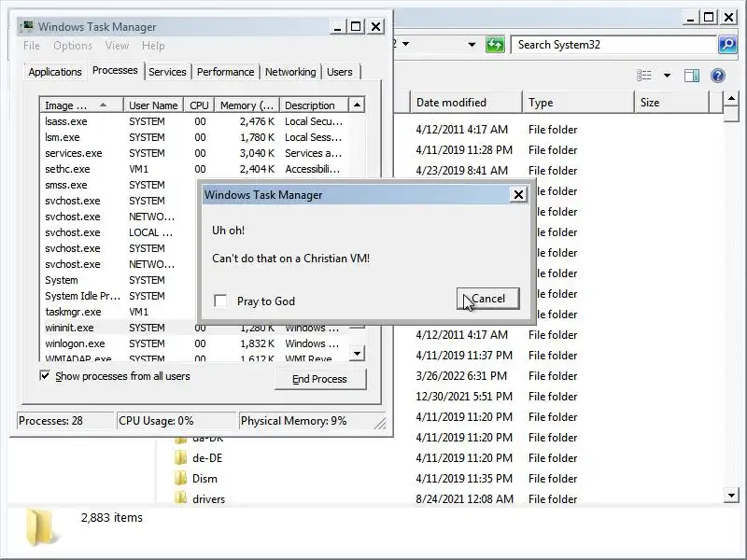
Task: Sort processes by User Name column
Action: click(153, 105)
